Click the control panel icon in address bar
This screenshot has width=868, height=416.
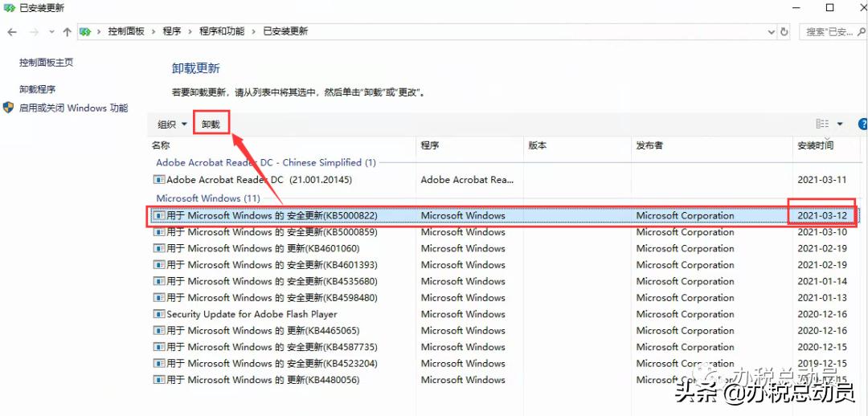[84, 31]
